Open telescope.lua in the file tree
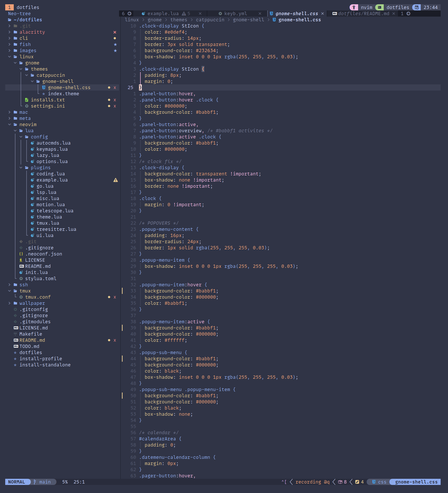This screenshot has height=493, width=448. [x=55, y=211]
